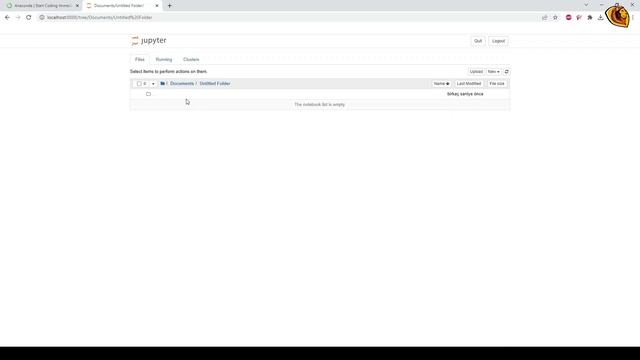The height and width of the screenshot is (360, 640).
Task: Switch to the Anaconda browser tab
Action: (x=42, y=6)
